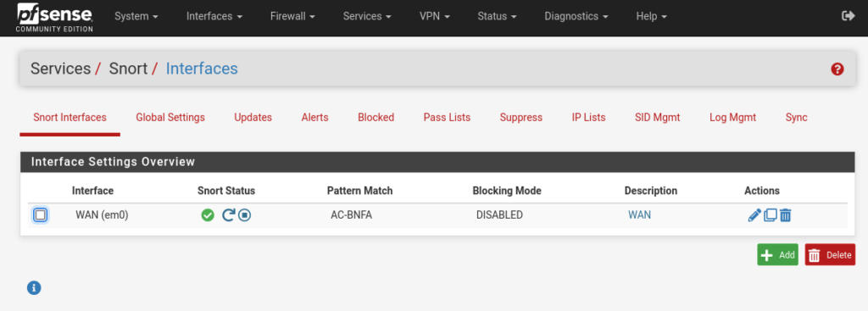868x311 pixels.
Task: Open the Alerts tab
Action: click(315, 117)
